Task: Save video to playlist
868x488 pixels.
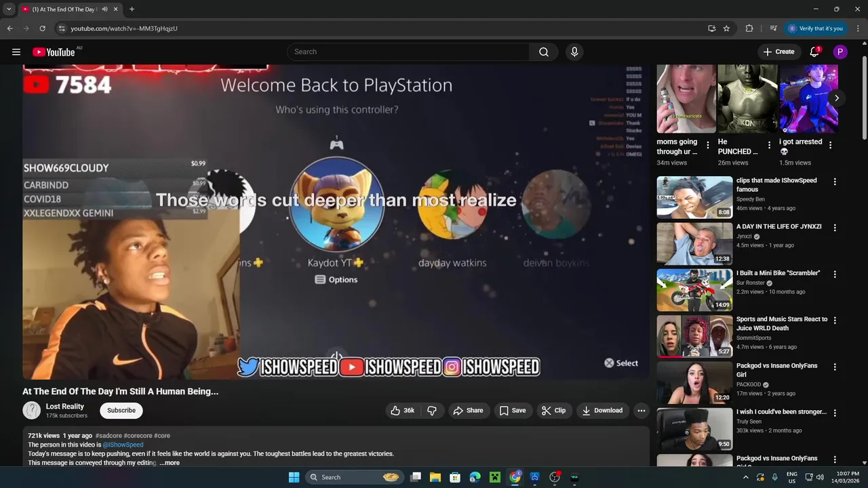Action: point(513,411)
